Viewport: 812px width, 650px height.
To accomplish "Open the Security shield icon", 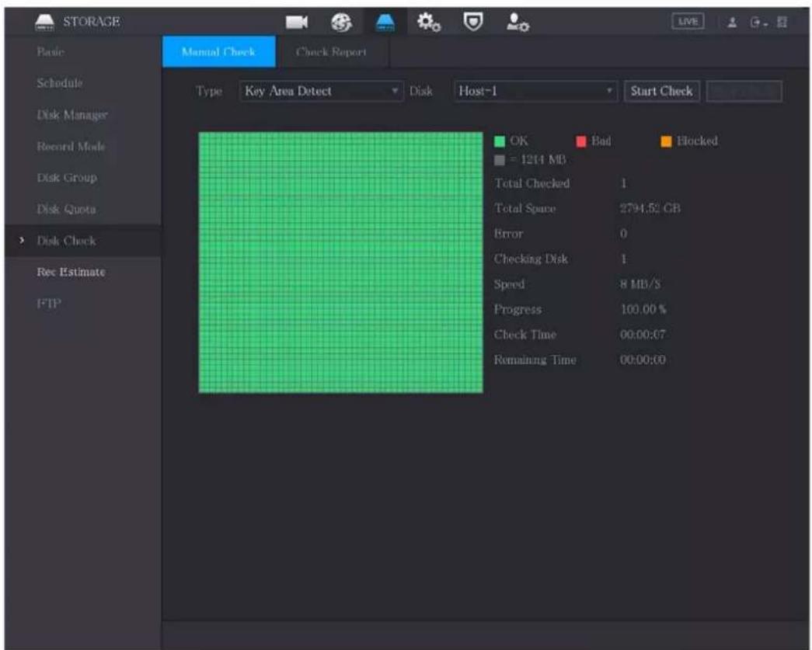I will tap(472, 23).
